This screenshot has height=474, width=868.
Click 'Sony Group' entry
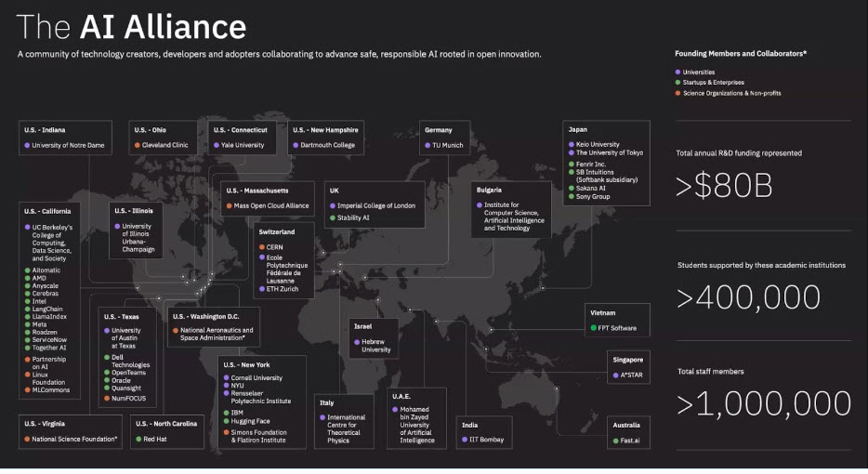[593, 197]
